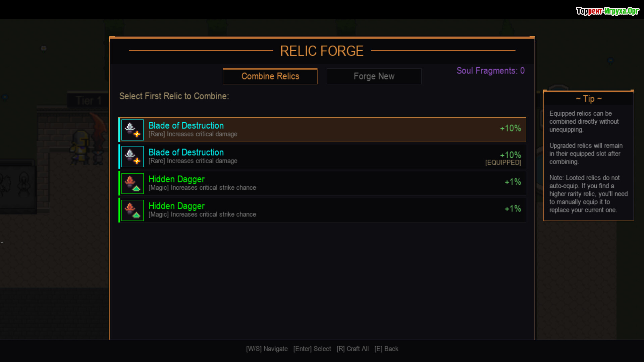Viewport: 644px width, 362px height.
Task: Choose the first Hidden Dagger name text
Action: coord(176,179)
